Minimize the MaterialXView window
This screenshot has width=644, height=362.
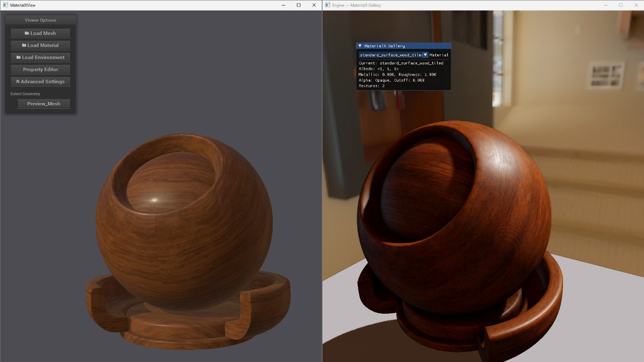pos(283,5)
